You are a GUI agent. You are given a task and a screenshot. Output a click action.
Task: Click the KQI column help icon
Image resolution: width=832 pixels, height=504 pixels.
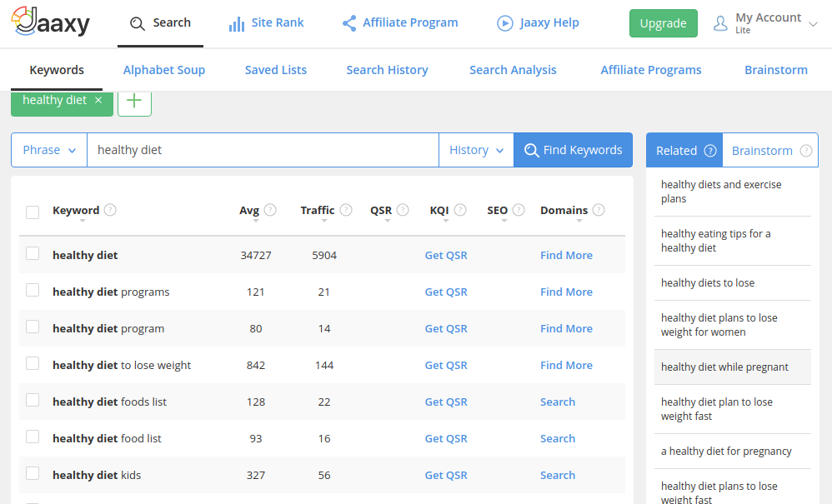pyautogui.click(x=460, y=210)
